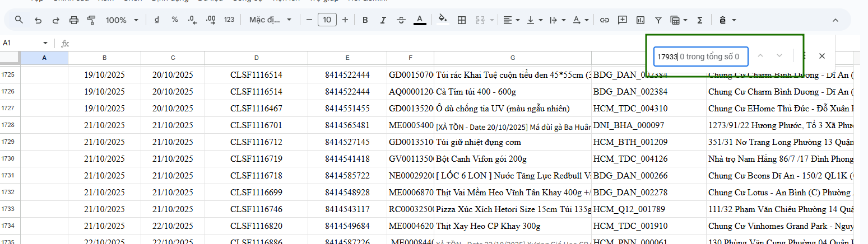Redo the last undone action
The width and height of the screenshot is (868, 244).
55,20
